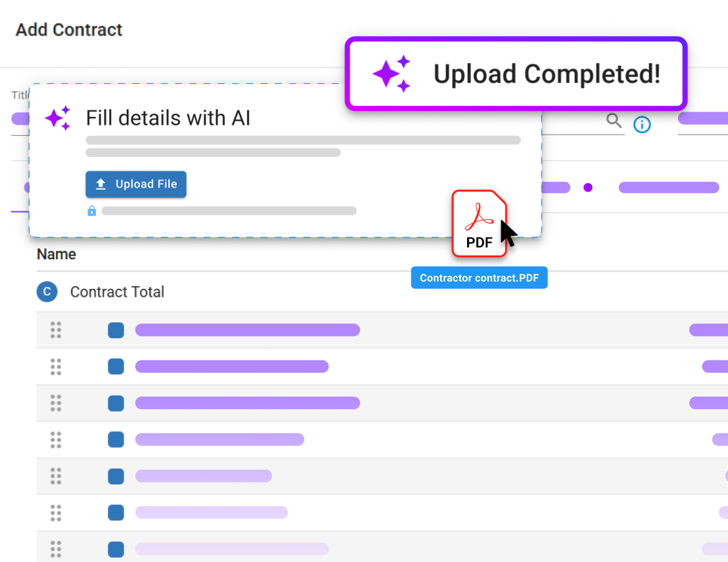728x562 pixels.
Task: Click the Upload Completed notification banner
Action: (516, 74)
